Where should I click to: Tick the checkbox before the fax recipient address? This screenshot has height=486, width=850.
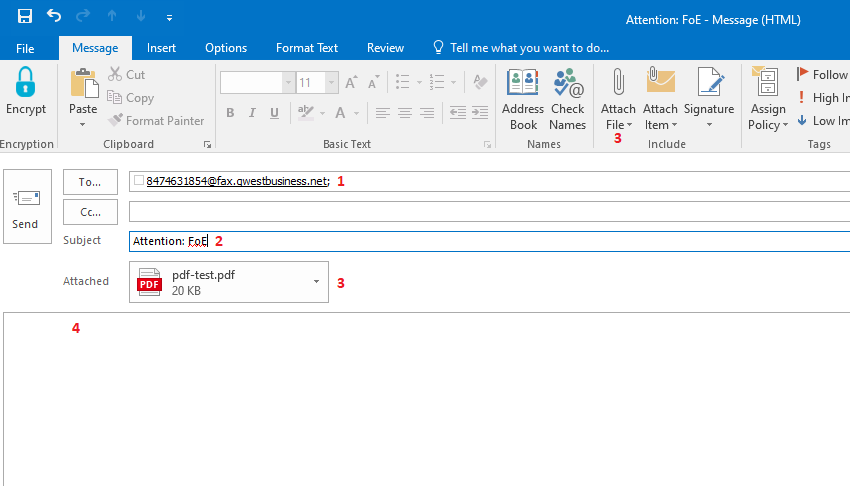click(139, 181)
